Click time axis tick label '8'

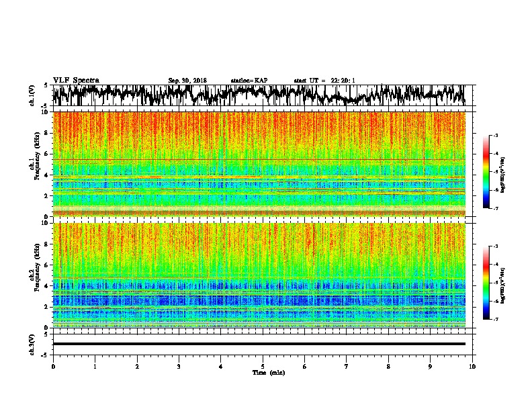pos(388,367)
